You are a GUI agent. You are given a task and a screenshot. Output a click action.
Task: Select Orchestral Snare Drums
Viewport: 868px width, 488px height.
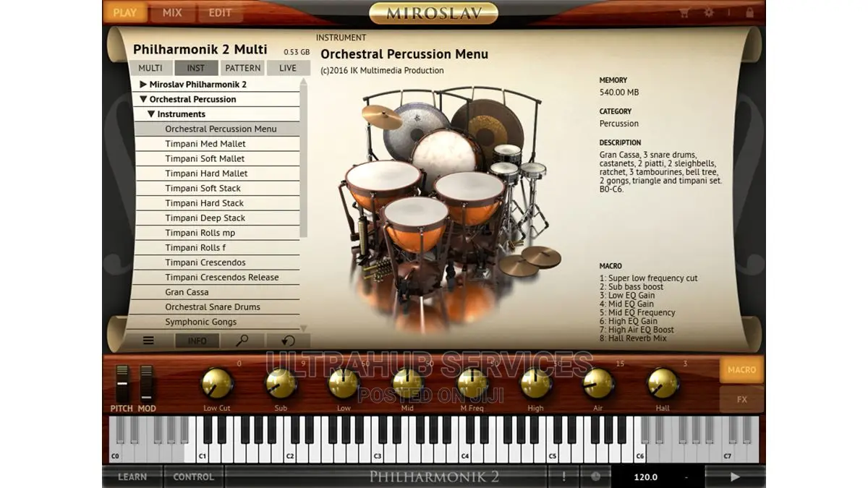pyautogui.click(x=217, y=307)
